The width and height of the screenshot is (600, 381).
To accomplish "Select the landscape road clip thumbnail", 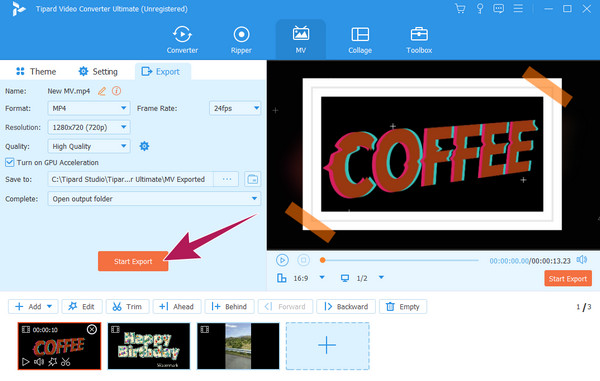I will (238, 346).
